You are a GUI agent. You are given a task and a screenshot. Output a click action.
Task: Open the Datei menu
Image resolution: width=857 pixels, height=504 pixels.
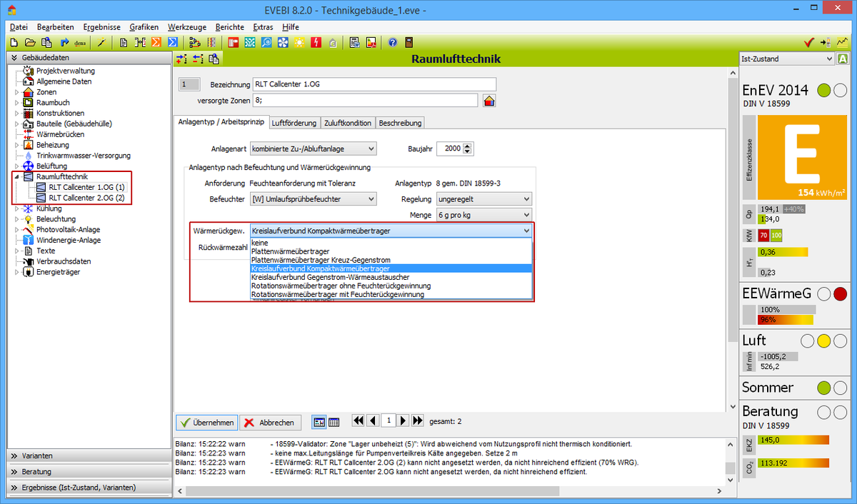pos(19,26)
